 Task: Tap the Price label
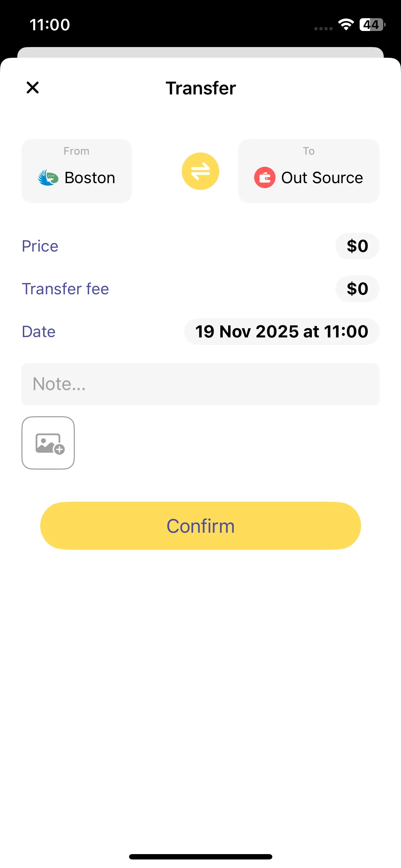point(40,246)
